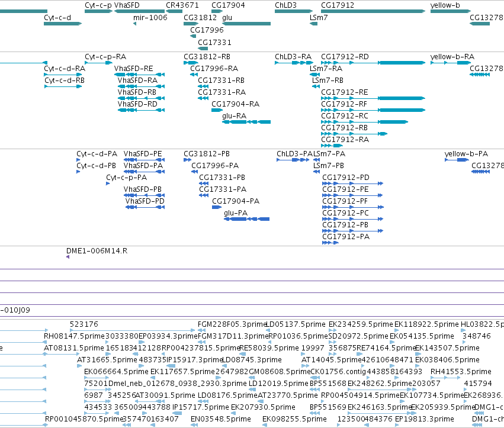This screenshot has height=428, width=504.
Task: Open the LSm7-RB transcript label
Action: tap(328, 81)
